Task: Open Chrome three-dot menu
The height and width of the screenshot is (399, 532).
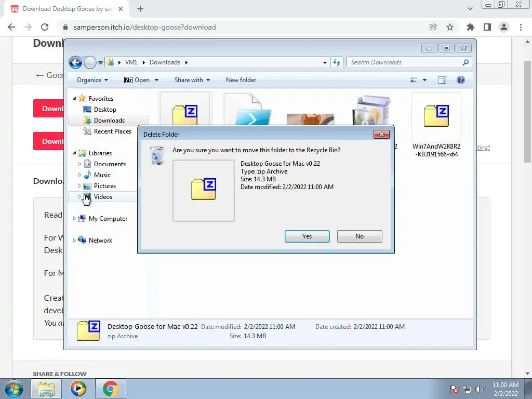Action: (521, 27)
